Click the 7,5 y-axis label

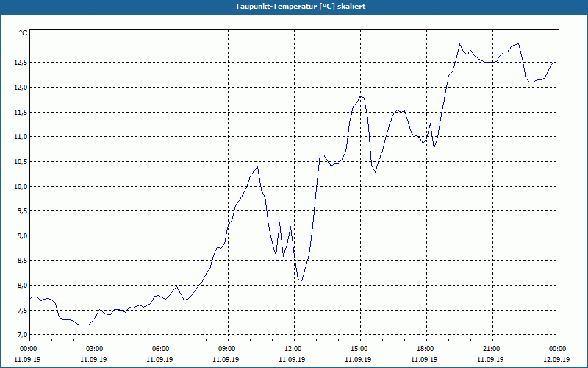click(x=23, y=310)
